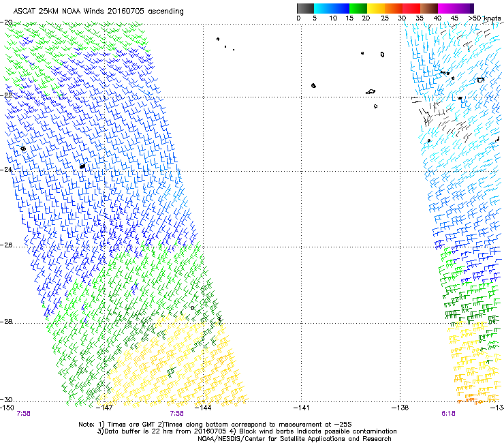Click the '15' label under the color bar
504x443 pixels.
[349, 18]
